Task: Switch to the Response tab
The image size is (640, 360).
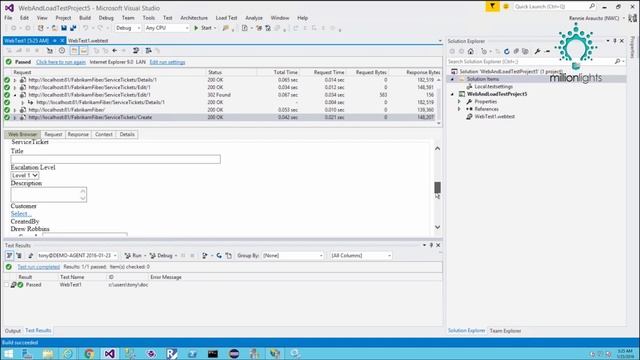Action: coord(78,134)
